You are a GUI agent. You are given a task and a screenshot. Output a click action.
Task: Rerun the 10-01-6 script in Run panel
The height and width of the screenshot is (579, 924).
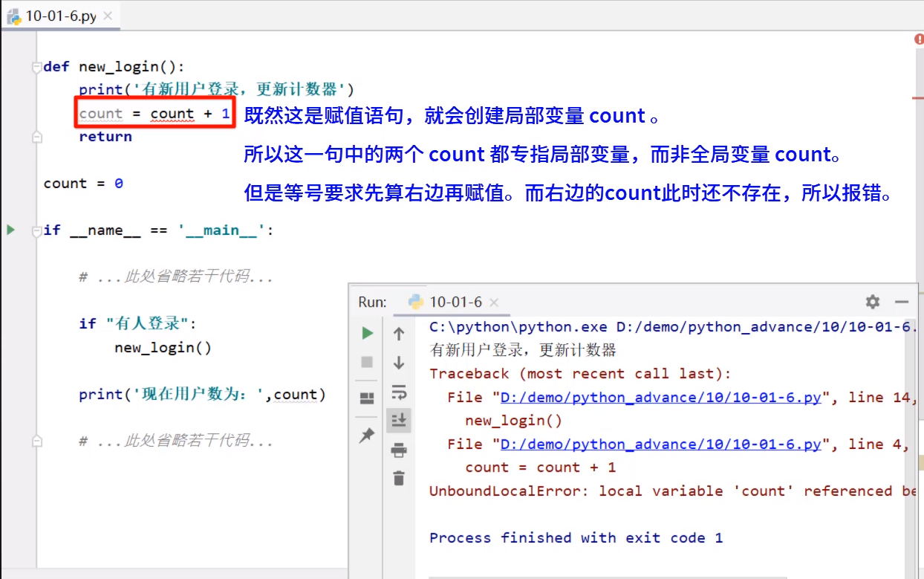coord(367,334)
